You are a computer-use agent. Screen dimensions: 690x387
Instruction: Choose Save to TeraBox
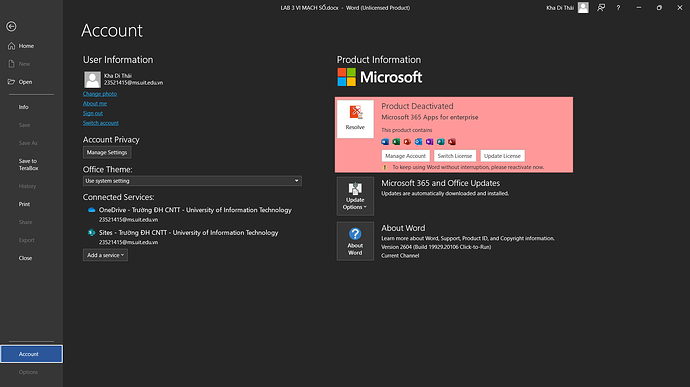point(28,165)
